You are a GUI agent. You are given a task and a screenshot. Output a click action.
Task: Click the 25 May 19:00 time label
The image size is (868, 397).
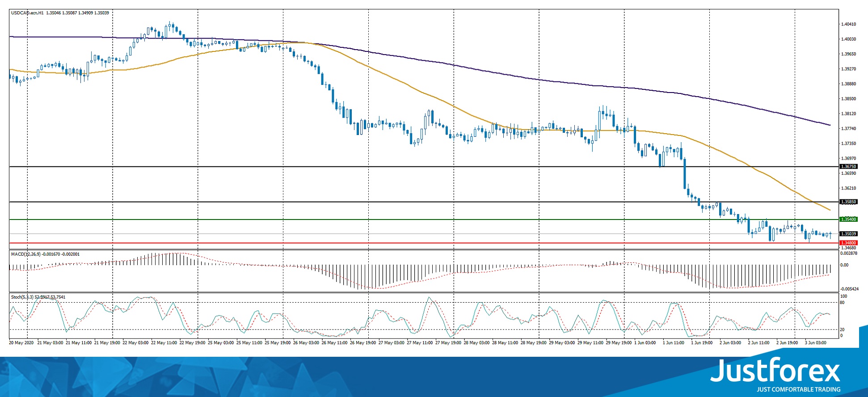[278, 343]
